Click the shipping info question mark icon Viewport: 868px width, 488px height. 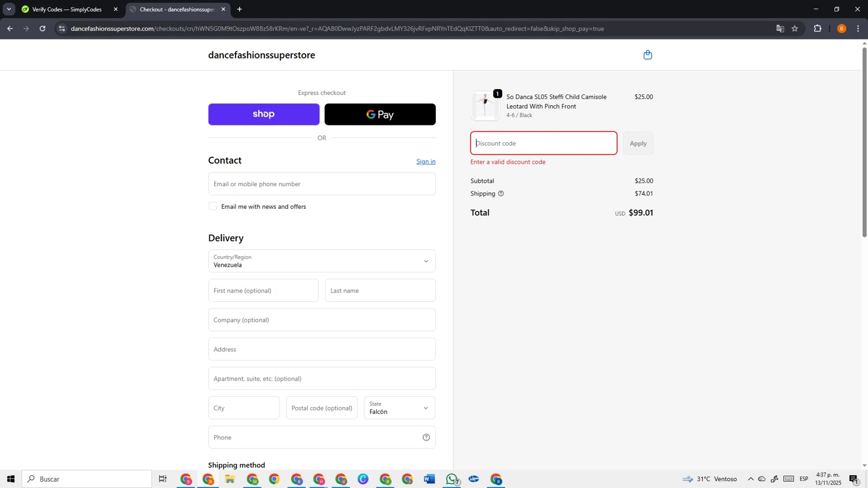pos(501,194)
